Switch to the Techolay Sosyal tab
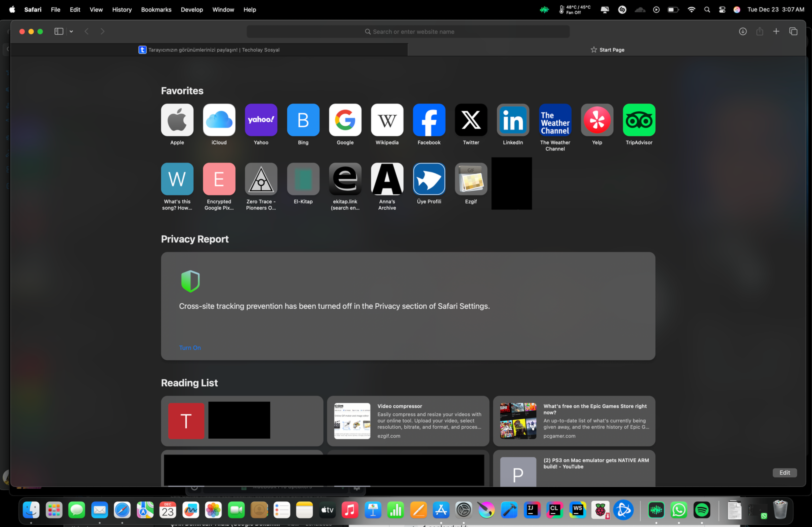The image size is (812, 527). 209,50
